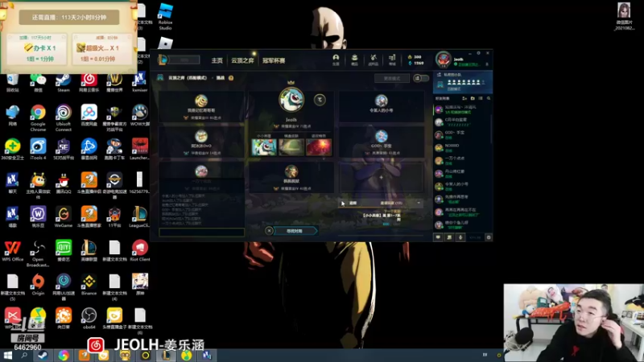
Task: Click the new folder icon in friends panel
Action: click(x=473, y=98)
